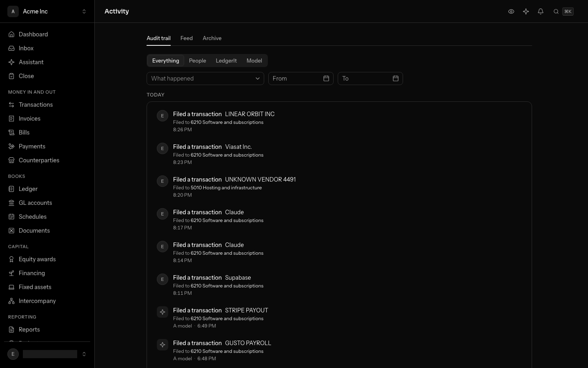Image resolution: width=588 pixels, height=368 pixels.
Task: Select the Model filter
Action: [254, 61]
